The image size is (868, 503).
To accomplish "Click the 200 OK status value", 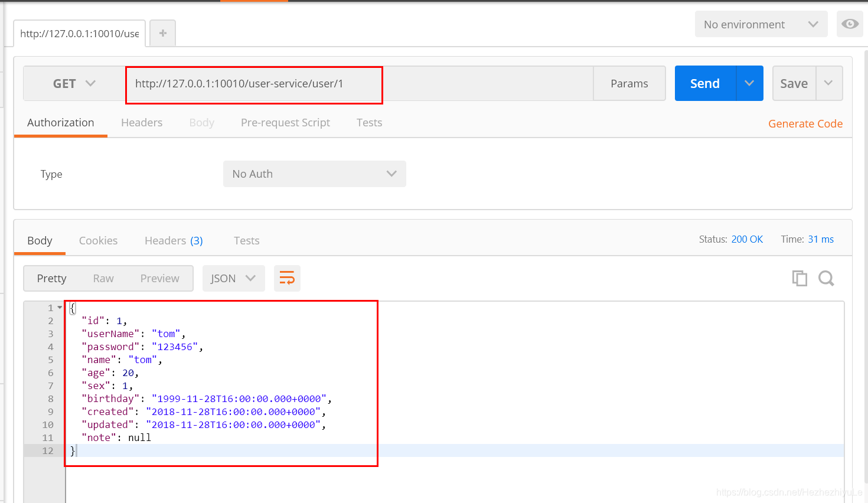I will [x=747, y=239].
